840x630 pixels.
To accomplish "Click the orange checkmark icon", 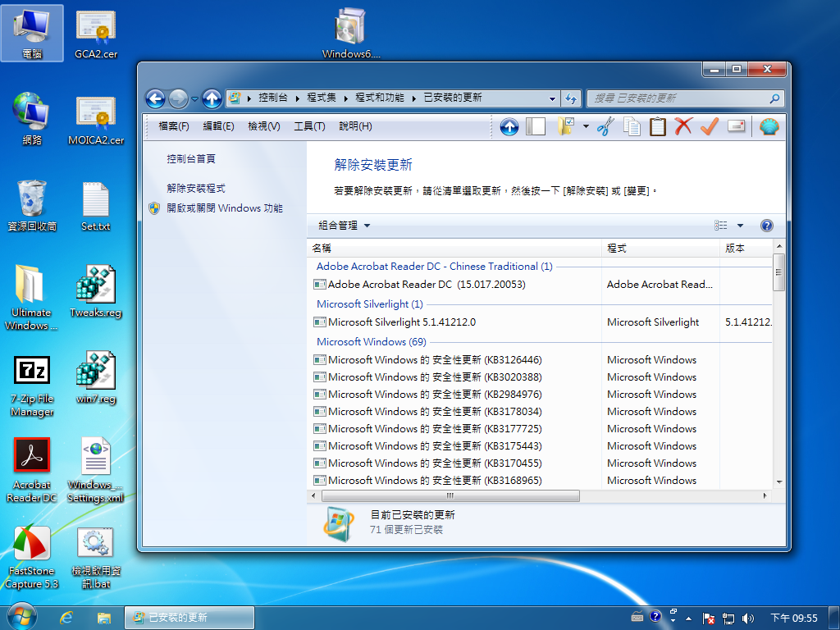I will [710, 127].
